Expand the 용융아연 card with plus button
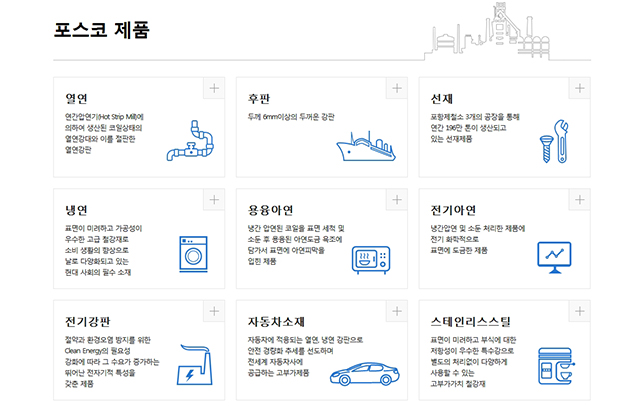The width and height of the screenshot is (640, 407). [397, 200]
